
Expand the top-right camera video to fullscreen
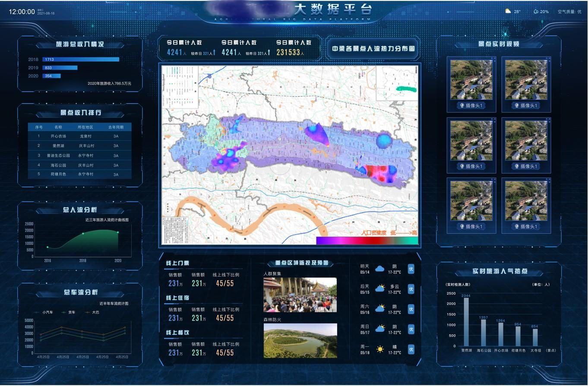point(548,59)
